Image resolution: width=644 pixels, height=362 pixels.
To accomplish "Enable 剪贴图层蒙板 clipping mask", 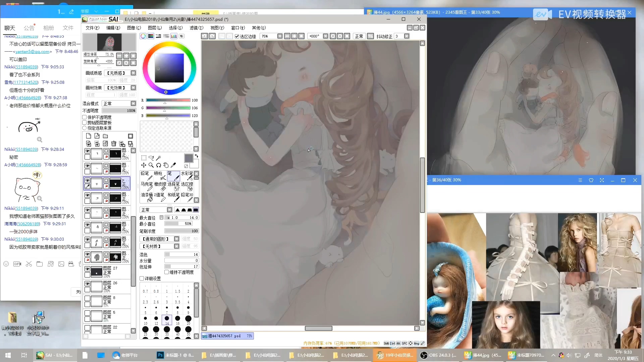I will 85,123.
